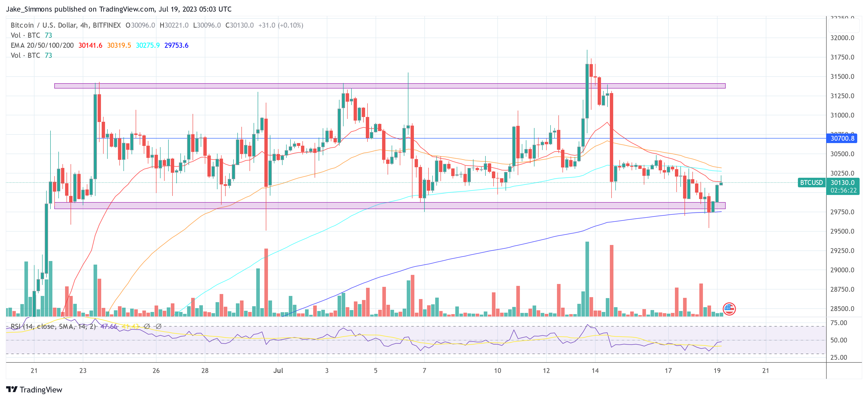Click the RSI 75.00 axis label

[838, 322]
